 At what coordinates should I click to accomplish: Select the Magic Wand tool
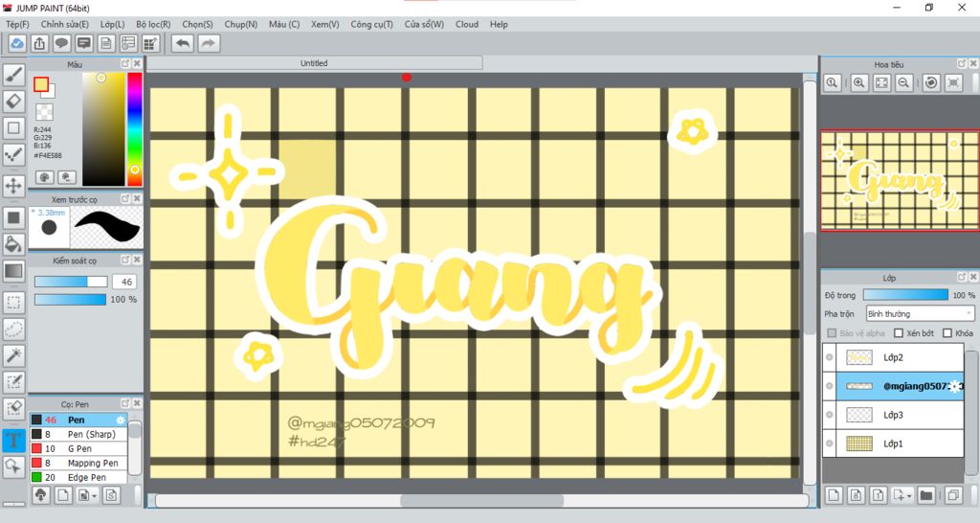tap(13, 355)
